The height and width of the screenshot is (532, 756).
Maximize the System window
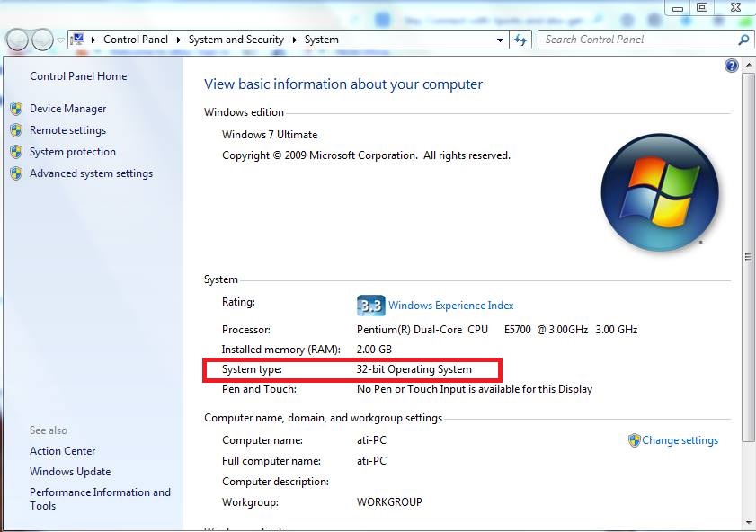(x=702, y=8)
